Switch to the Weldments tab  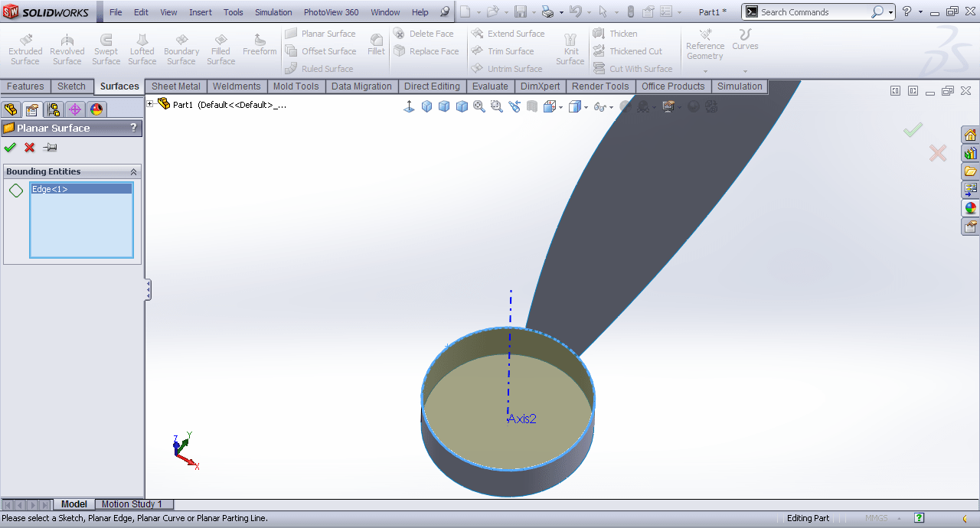click(x=237, y=86)
